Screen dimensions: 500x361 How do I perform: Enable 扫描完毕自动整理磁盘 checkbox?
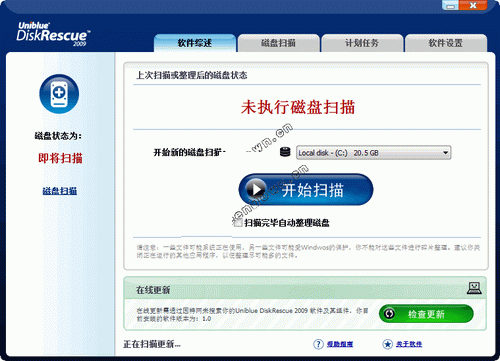click(237, 223)
